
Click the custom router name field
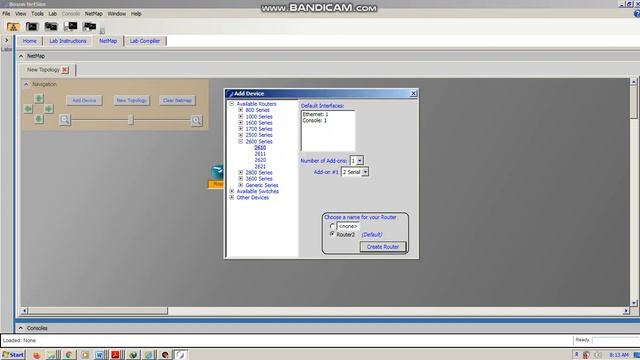[348, 226]
